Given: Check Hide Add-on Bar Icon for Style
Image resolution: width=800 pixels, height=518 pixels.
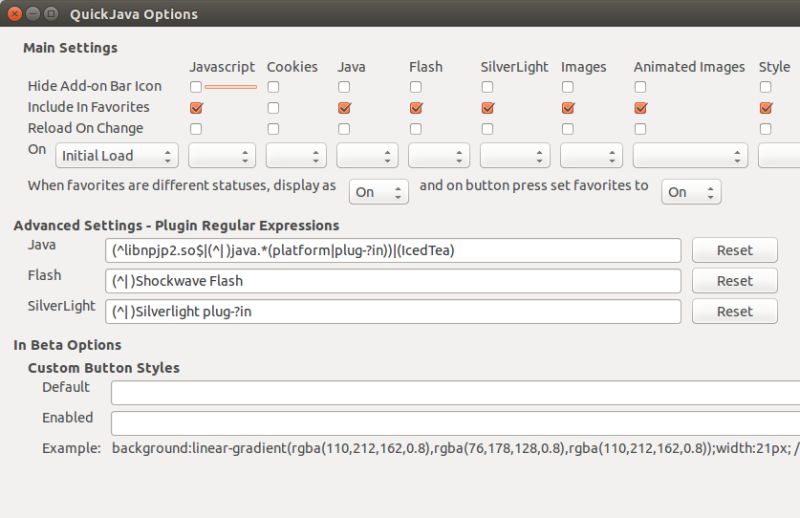Looking at the screenshot, I should coord(766,87).
